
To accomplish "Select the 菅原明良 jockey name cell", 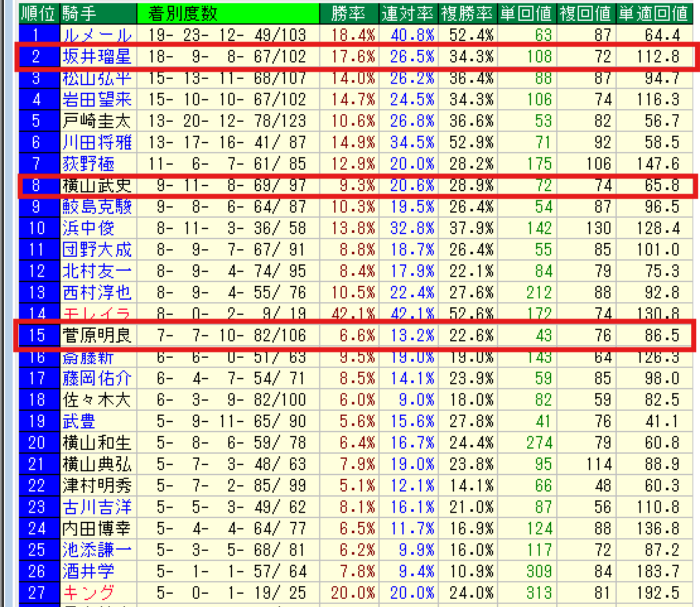I will point(96,336).
